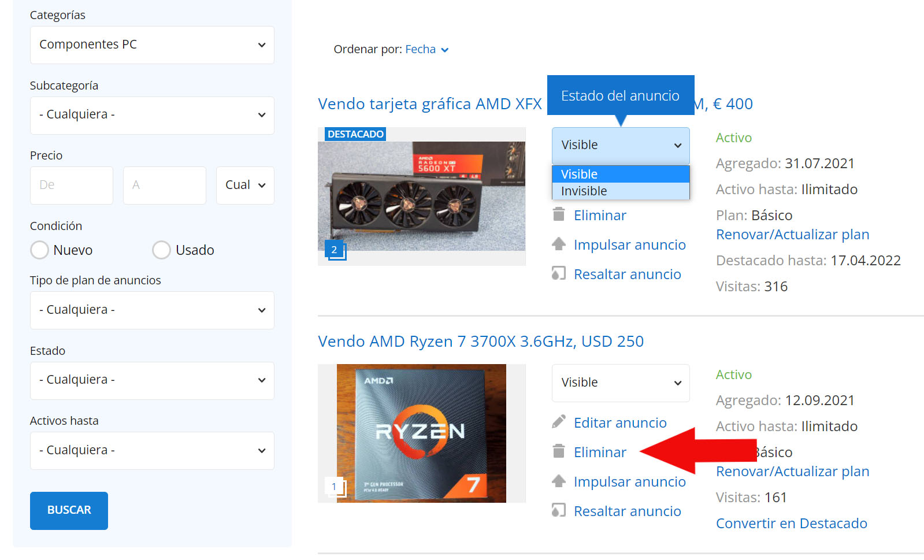Screen dimensions: 924x560
Task: Click the trash icon for Ryzen 7 listing
Action: click(x=558, y=451)
